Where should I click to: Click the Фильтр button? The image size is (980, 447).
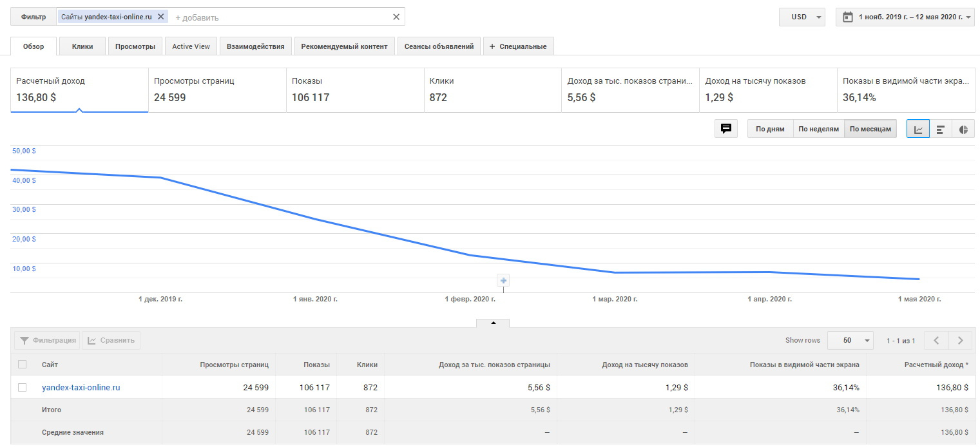tap(34, 17)
